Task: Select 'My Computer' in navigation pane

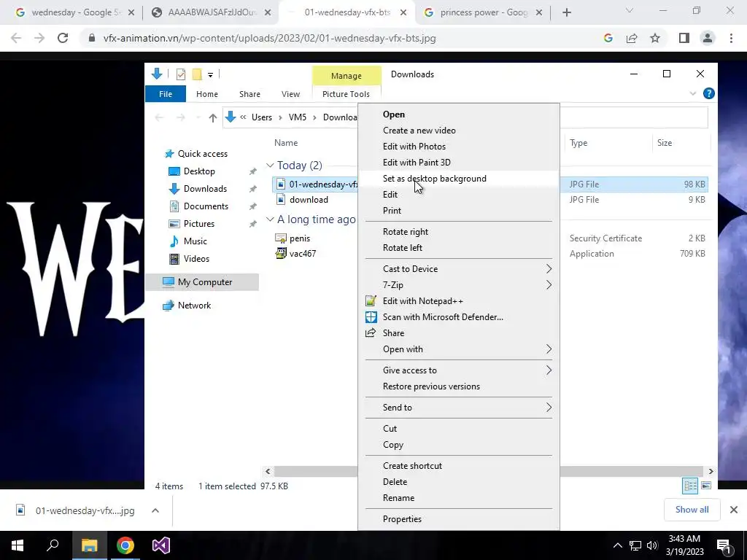Action: [205, 282]
